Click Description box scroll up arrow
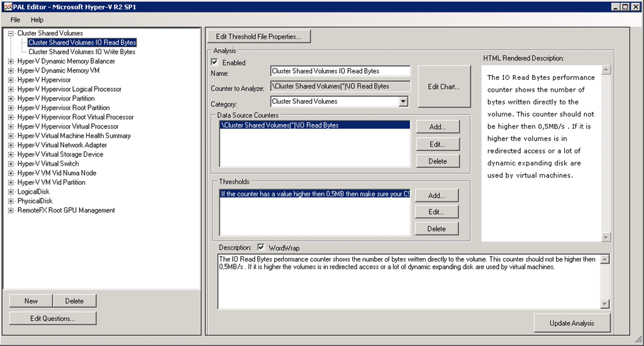The height and width of the screenshot is (346, 644). 605,259
